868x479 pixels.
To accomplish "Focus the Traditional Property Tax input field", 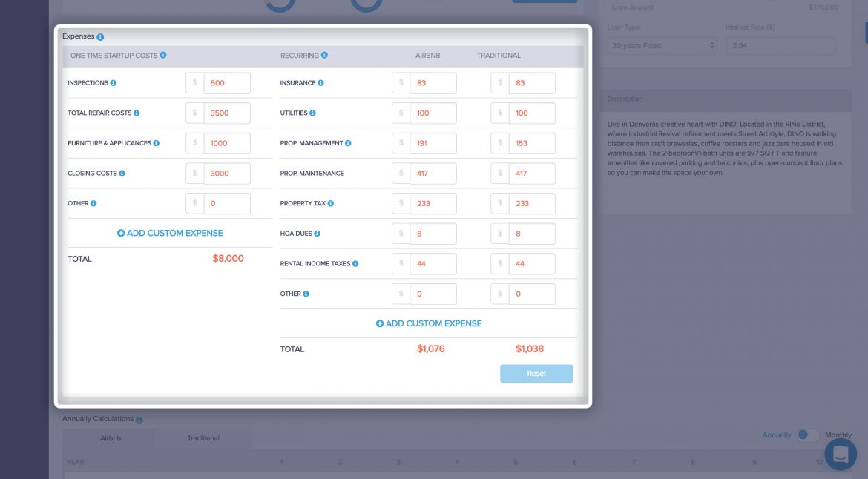I will point(531,203).
